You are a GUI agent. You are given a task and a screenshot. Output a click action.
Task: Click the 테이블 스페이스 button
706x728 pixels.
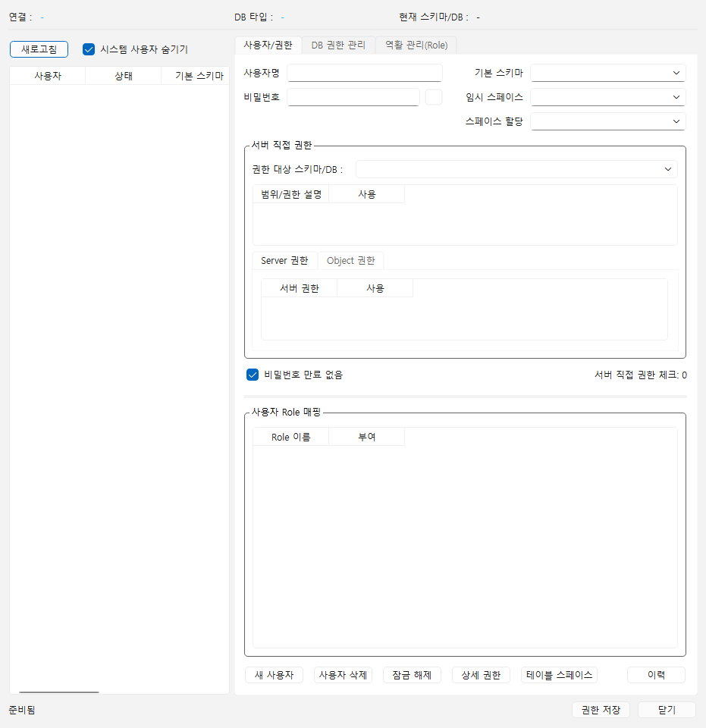tap(560, 675)
